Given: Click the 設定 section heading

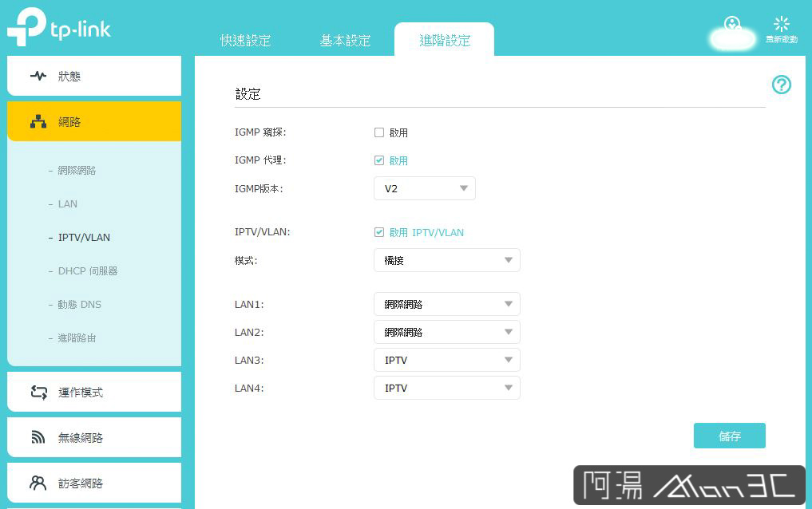Looking at the screenshot, I should coord(248,94).
